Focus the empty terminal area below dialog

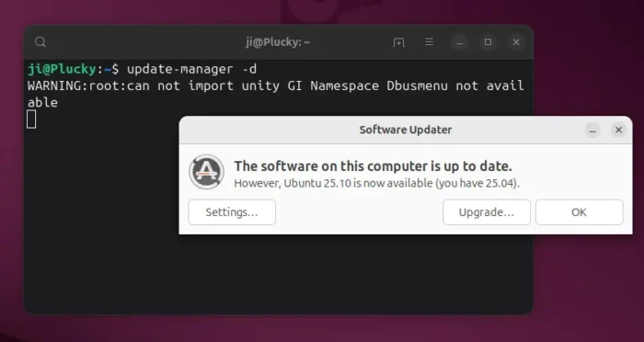[279, 273]
